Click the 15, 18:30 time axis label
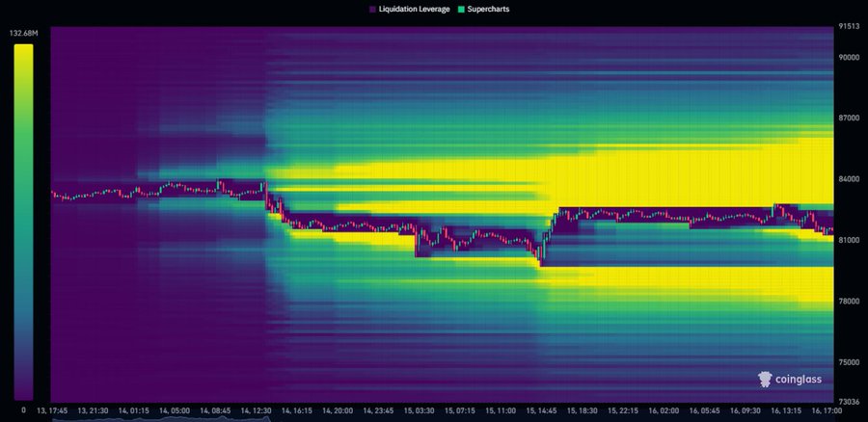The height and width of the screenshot is (422, 868). [x=582, y=411]
